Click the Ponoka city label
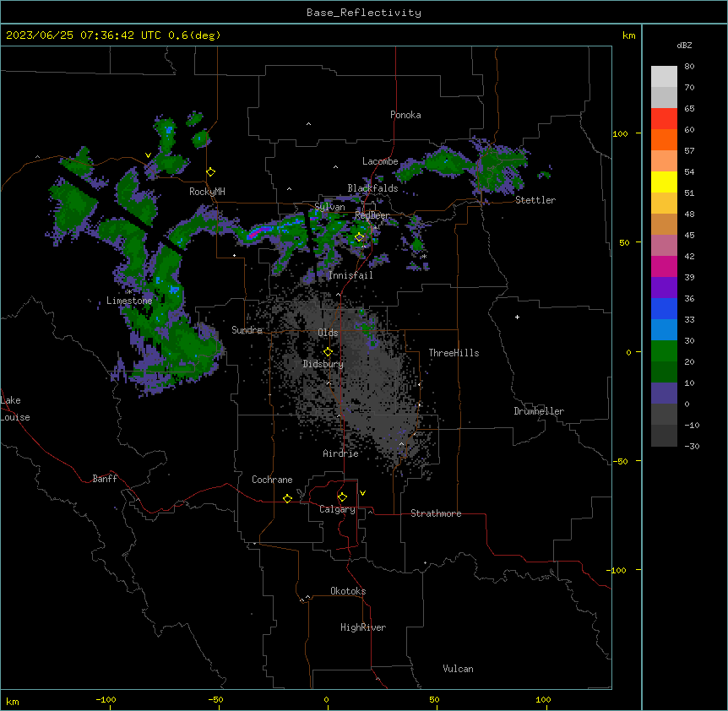This screenshot has height=711, width=728. [405, 115]
